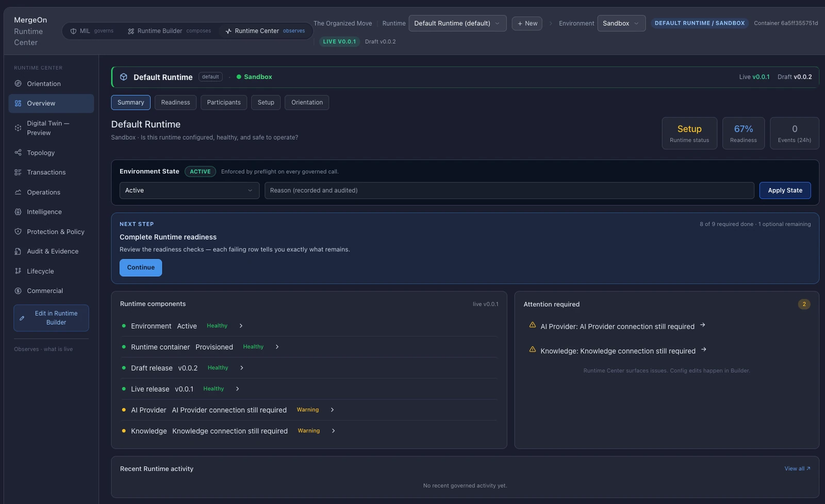Click the Setup Runtime status card
Image resolution: width=825 pixels, height=504 pixels.
click(x=689, y=133)
